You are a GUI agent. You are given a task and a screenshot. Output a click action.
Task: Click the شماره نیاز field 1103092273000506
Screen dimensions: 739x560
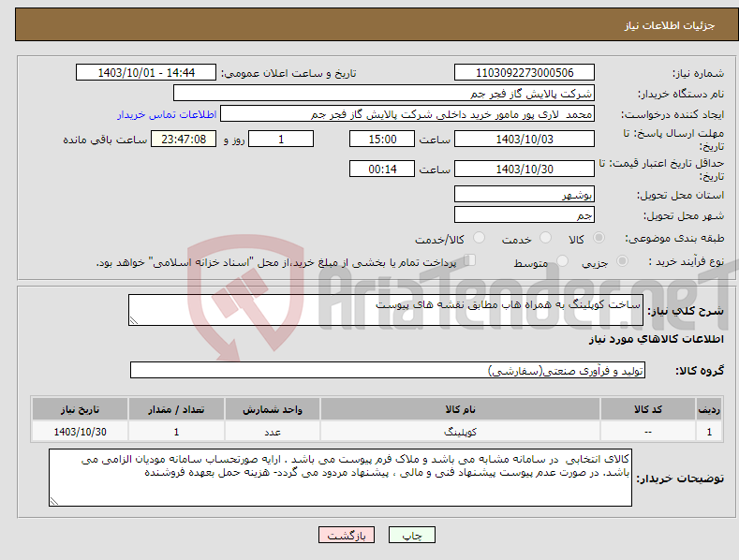[x=525, y=73]
